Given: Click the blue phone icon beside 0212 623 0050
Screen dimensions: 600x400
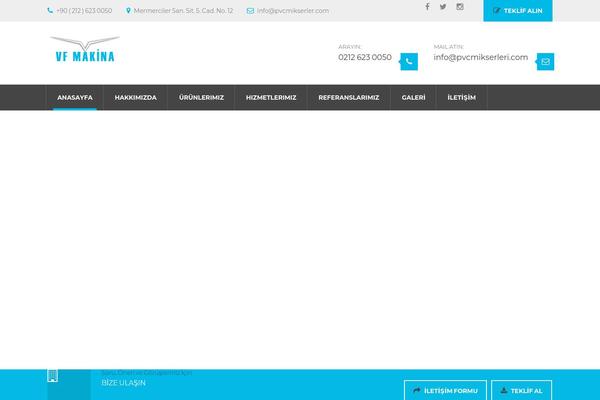Looking at the screenshot, I should pos(409,62).
